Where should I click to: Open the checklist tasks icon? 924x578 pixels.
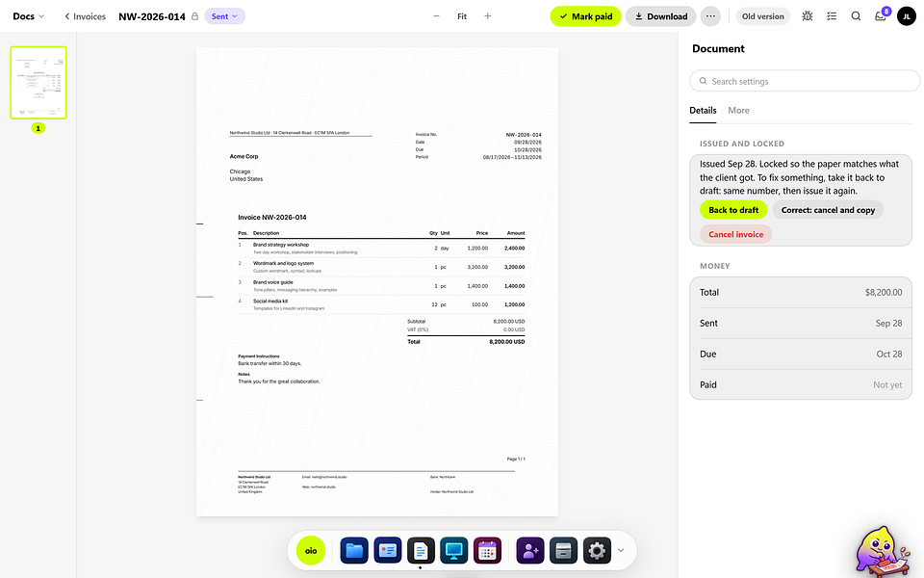point(832,16)
